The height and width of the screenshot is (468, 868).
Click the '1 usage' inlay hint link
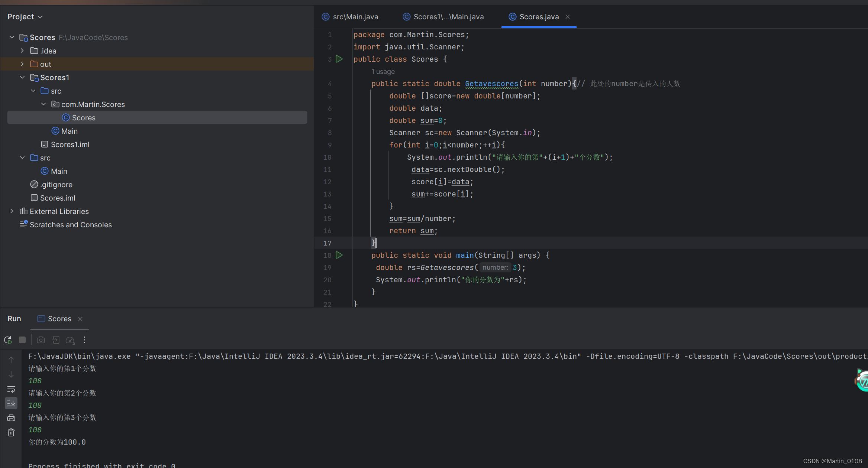(x=383, y=72)
